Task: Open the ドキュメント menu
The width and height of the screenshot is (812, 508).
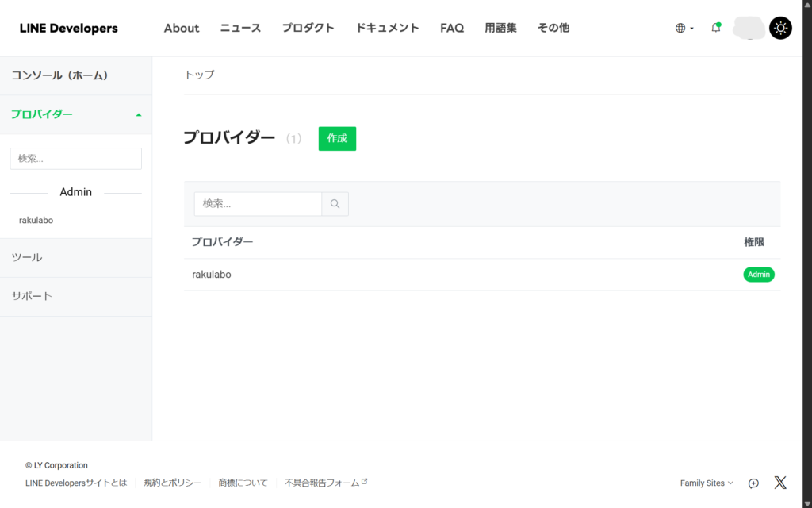Action: [387, 28]
